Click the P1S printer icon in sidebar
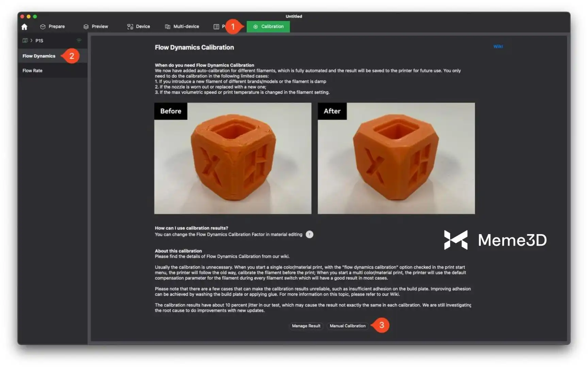588x368 pixels. tap(25, 41)
